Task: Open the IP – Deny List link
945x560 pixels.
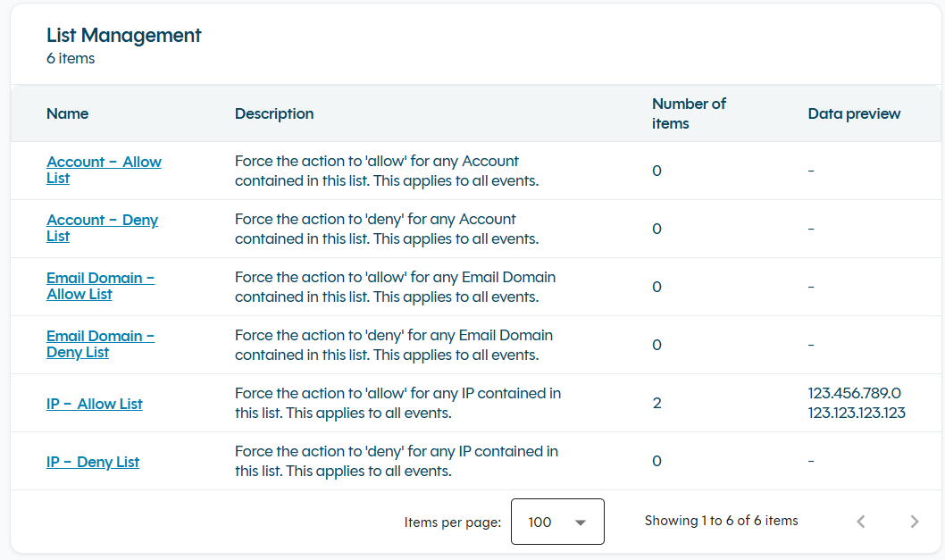Action: (93, 462)
